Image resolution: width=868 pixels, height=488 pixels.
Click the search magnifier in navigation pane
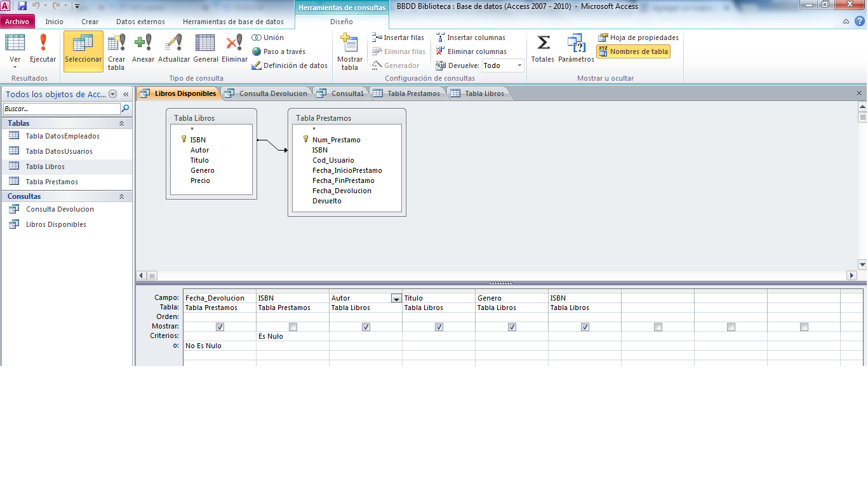tap(125, 109)
